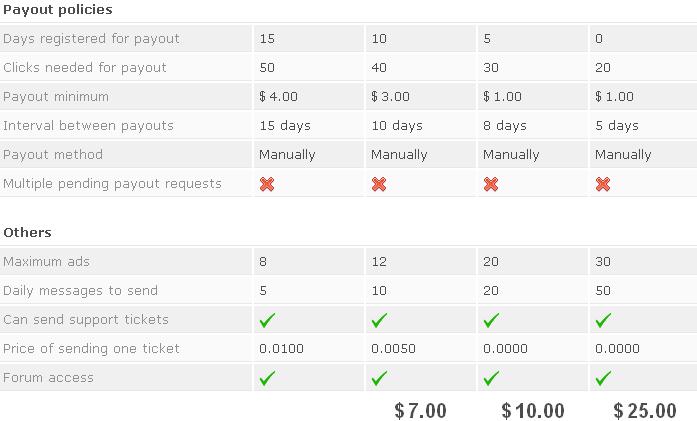
Task: Click third green check in support tickets row
Action: pyautogui.click(x=492, y=320)
